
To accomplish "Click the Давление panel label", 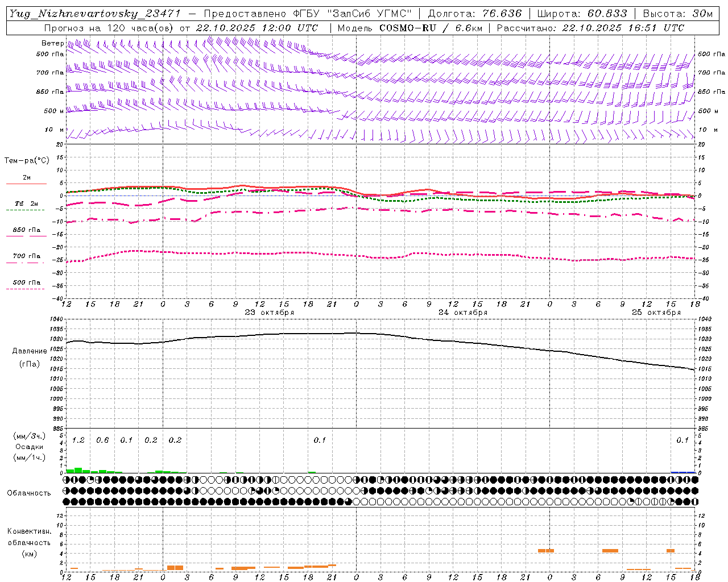I will pos(30,351).
